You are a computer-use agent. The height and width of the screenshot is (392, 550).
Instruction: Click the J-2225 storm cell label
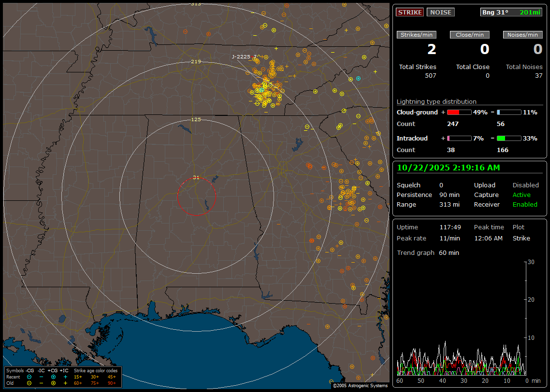(x=241, y=56)
